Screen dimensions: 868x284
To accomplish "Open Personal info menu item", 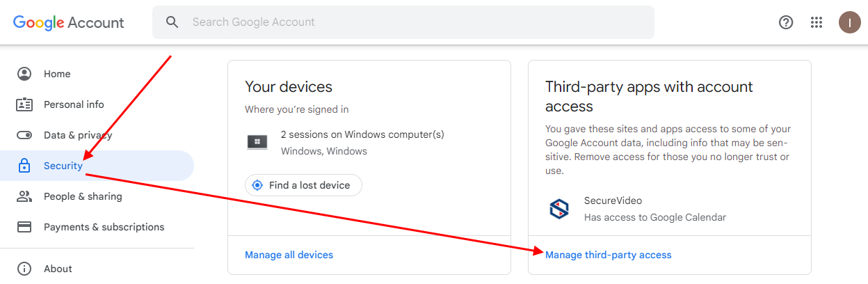I will tap(74, 104).
